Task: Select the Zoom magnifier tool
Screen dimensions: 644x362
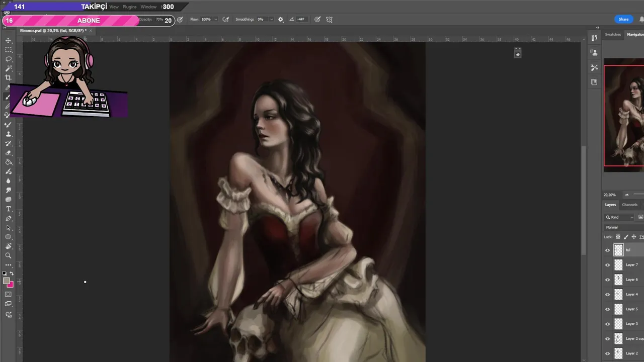Action: click(8, 255)
